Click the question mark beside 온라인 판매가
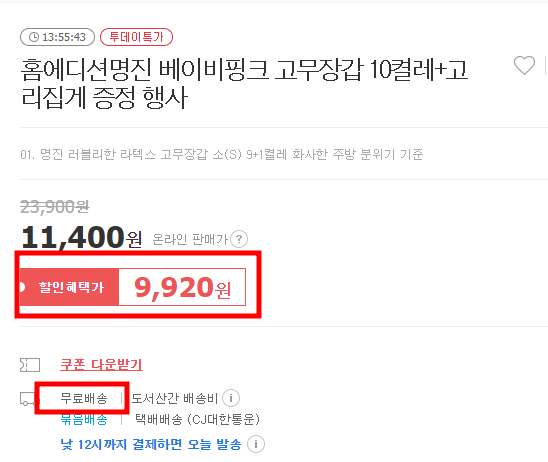This screenshot has width=548, height=462. pos(239,239)
